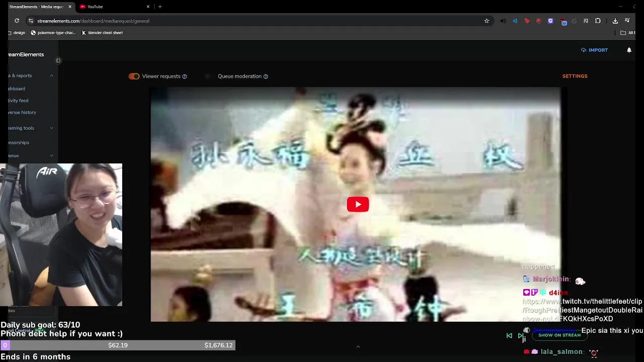
Task: Close the StreamElements browser tab
Action: (70, 7)
